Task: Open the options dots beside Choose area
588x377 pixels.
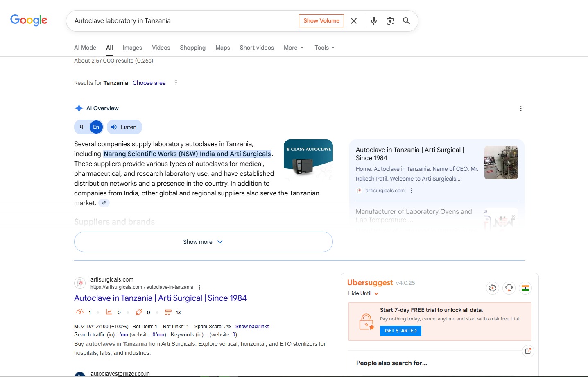Action: click(176, 82)
